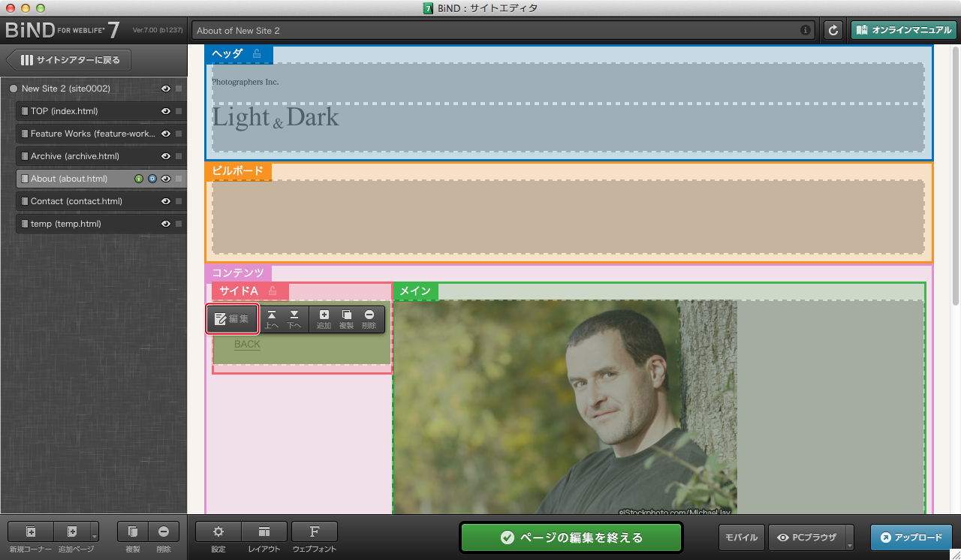Delete block with block toolbar 削除 icon
This screenshot has width=961, height=560.
tap(369, 319)
